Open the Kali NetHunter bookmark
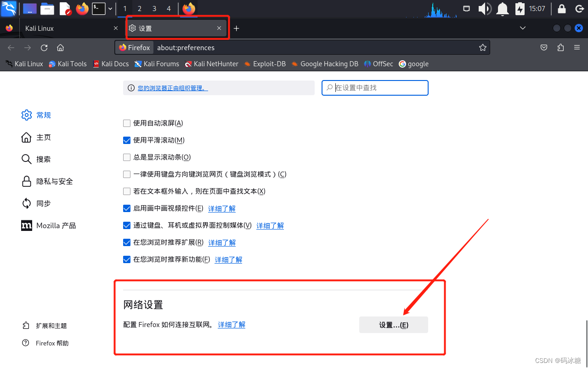This screenshot has width=588, height=368. click(212, 64)
